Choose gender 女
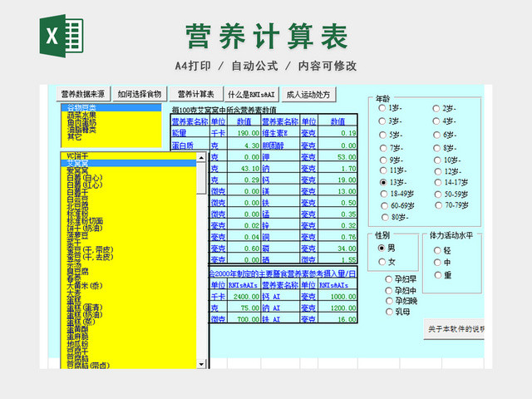Viewport: 532px width, 399px height. tap(382, 262)
